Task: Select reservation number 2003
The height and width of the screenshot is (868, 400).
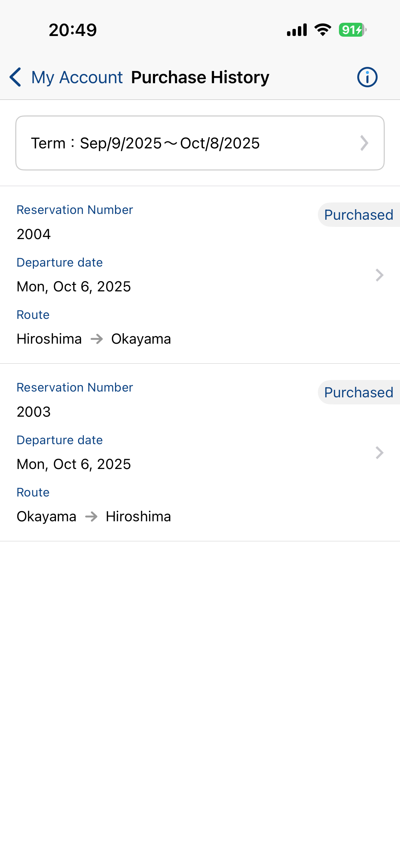Action: point(34,412)
